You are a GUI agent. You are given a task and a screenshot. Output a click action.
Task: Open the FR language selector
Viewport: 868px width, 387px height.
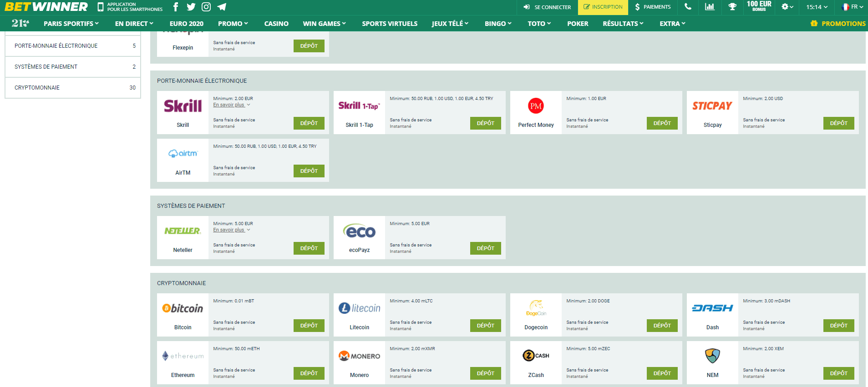point(853,7)
